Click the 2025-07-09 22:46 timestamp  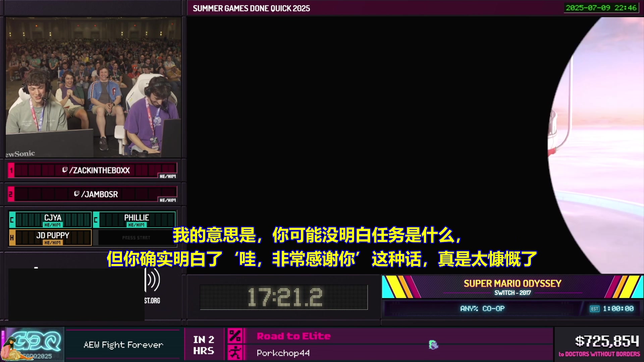[601, 8]
